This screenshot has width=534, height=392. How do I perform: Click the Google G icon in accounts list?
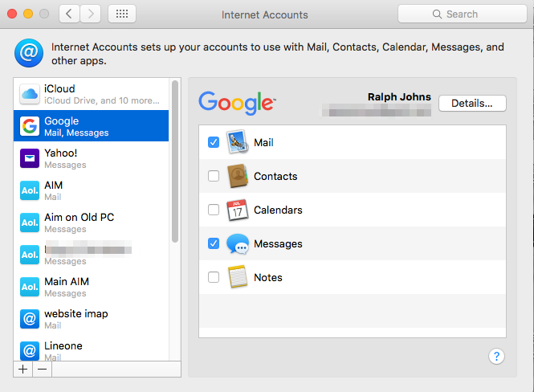pos(29,126)
